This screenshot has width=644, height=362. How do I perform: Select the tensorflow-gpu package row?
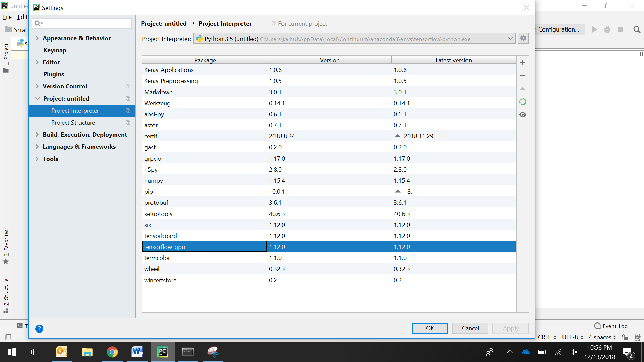point(329,247)
